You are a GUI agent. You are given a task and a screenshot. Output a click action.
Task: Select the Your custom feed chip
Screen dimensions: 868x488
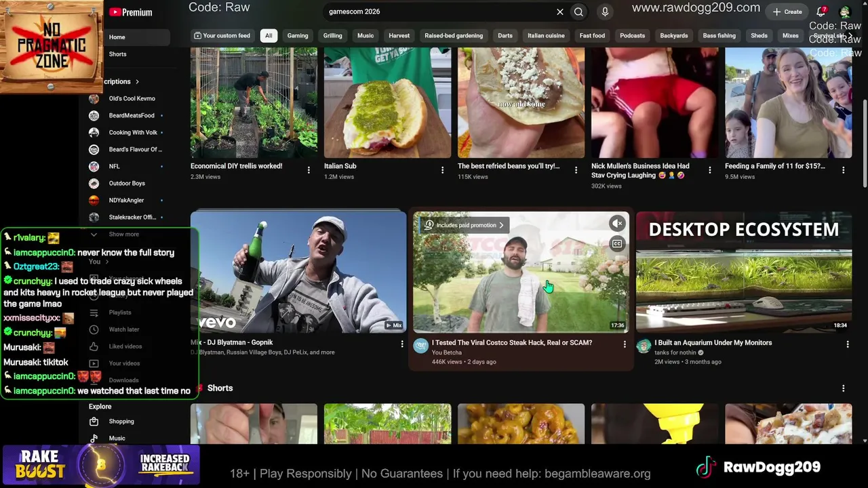(x=222, y=36)
